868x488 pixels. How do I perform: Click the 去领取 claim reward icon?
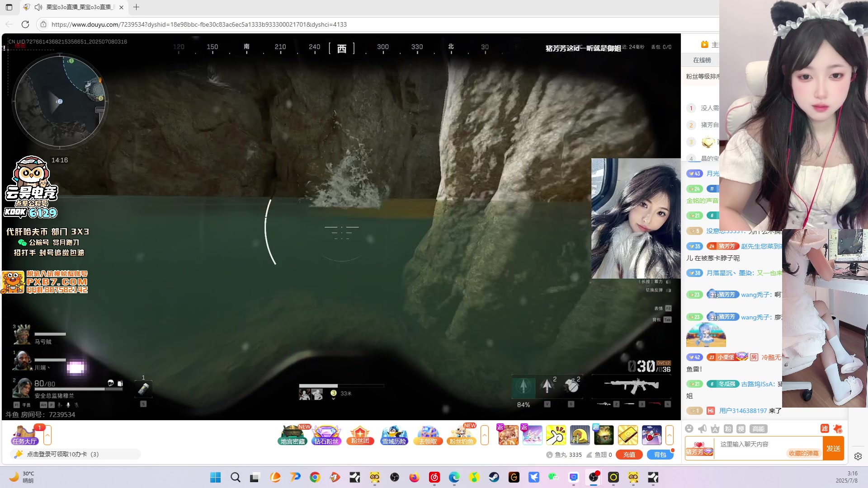428,435
